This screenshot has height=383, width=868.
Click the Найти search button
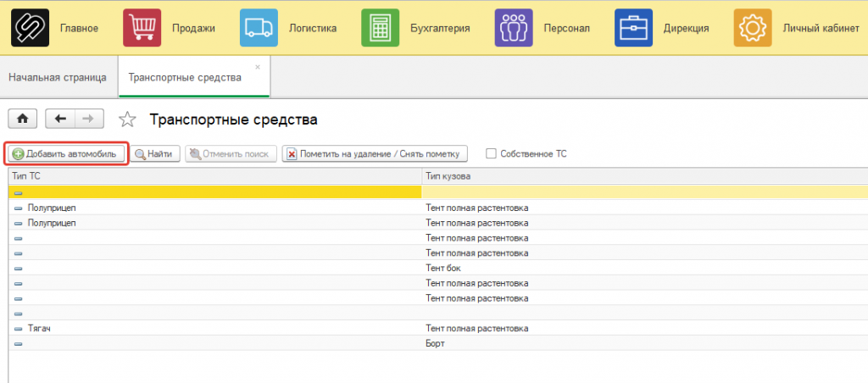(x=155, y=154)
